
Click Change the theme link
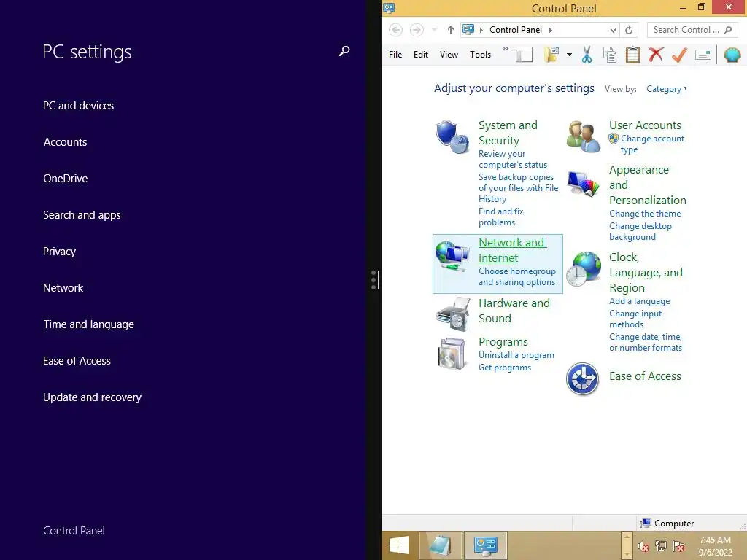pos(645,214)
